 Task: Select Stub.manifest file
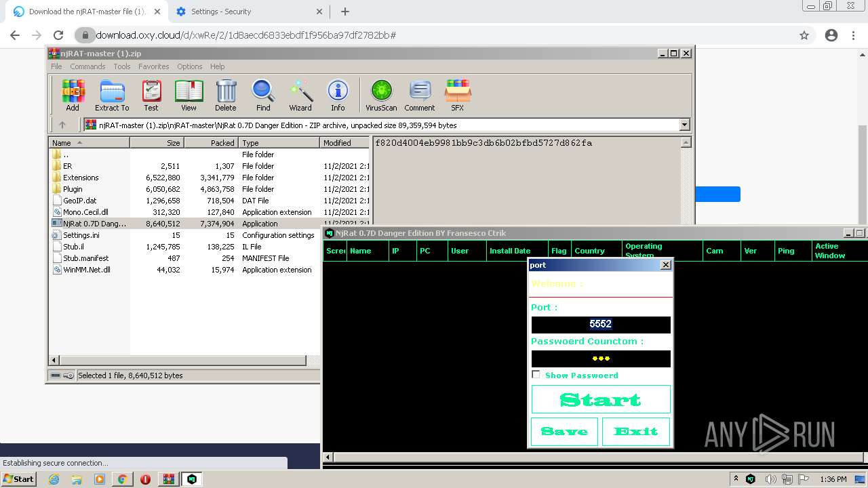coord(184,258)
